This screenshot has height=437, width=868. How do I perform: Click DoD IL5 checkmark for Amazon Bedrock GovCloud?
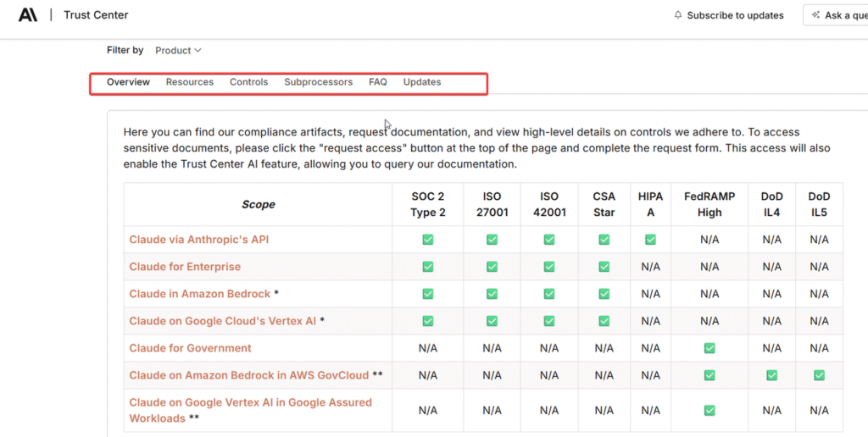point(819,375)
